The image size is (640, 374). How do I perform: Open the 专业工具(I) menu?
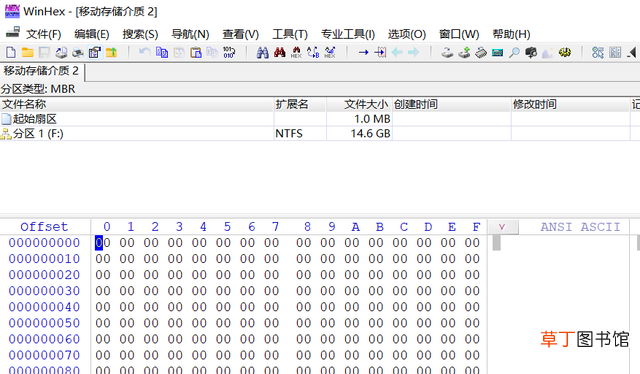coord(348,34)
